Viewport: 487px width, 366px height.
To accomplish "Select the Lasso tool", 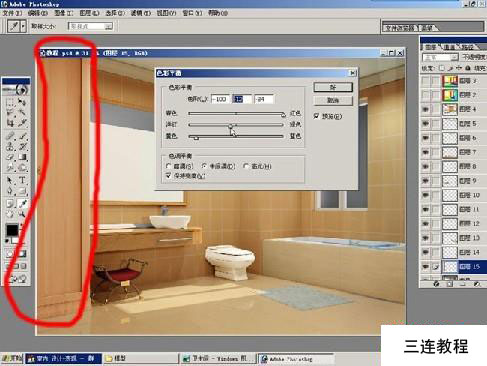I will click(x=10, y=112).
